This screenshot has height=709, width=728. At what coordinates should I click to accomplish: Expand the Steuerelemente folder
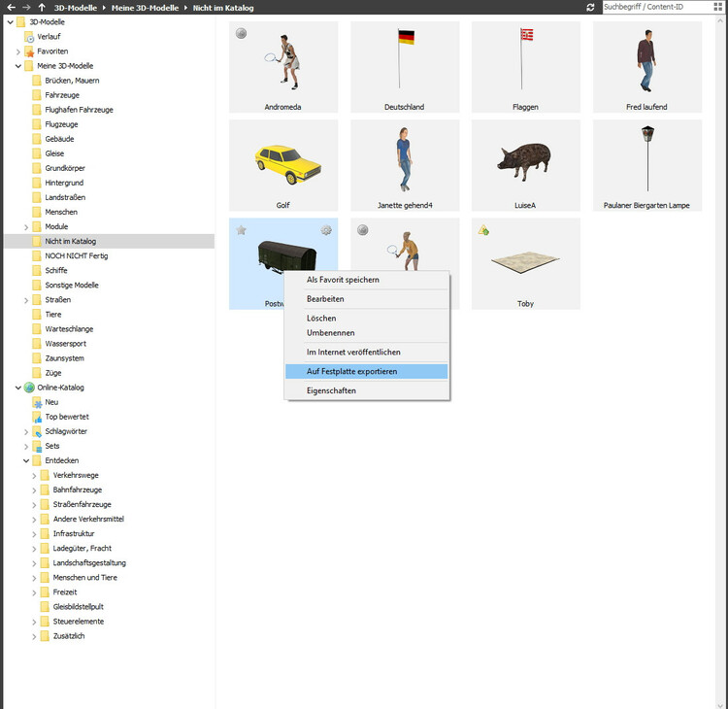[34, 622]
